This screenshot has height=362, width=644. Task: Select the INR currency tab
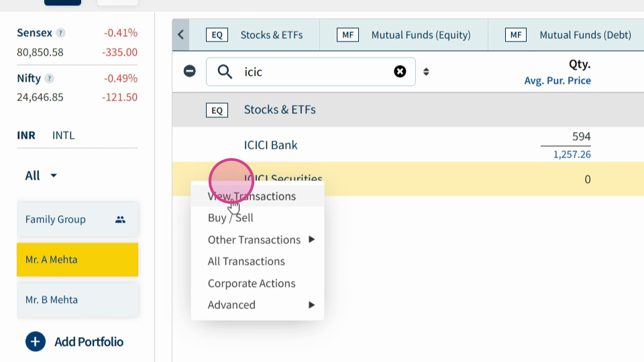pyautogui.click(x=26, y=135)
